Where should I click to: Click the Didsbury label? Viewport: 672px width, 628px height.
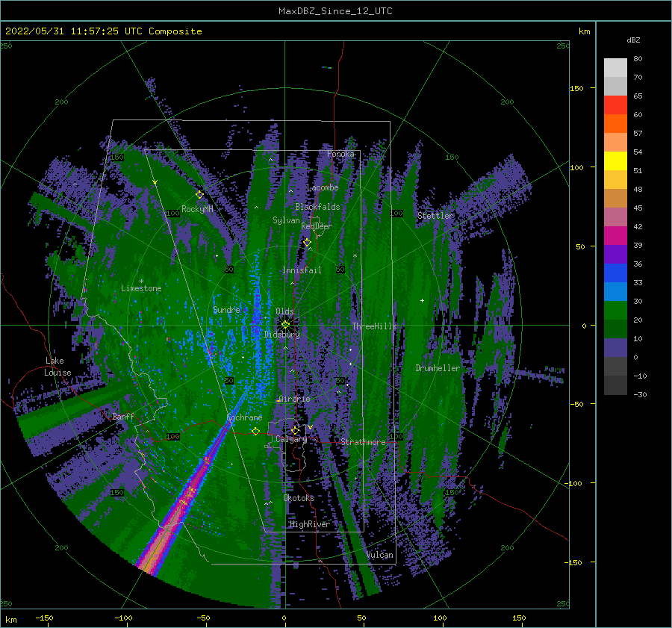(x=282, y=335)
